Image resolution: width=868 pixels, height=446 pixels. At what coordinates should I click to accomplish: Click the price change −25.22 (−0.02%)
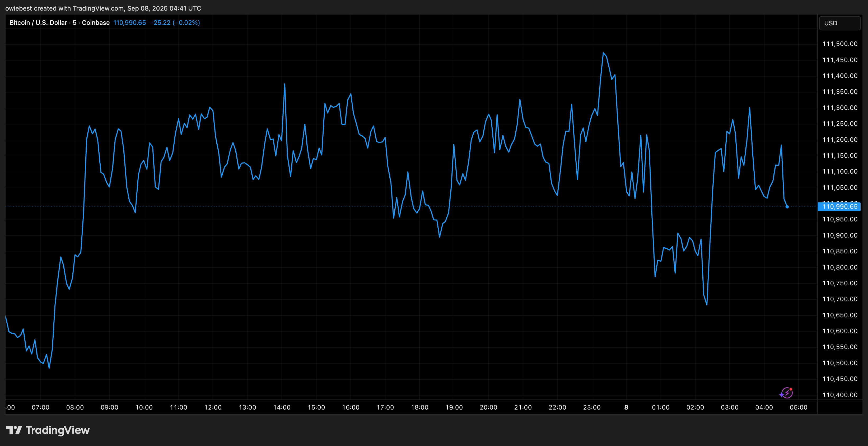point(175,22)
